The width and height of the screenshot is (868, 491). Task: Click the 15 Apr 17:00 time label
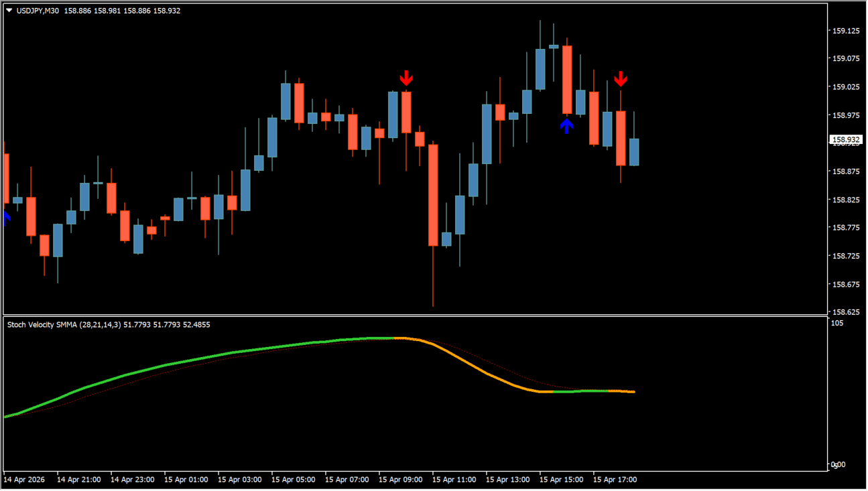[615, 480]
